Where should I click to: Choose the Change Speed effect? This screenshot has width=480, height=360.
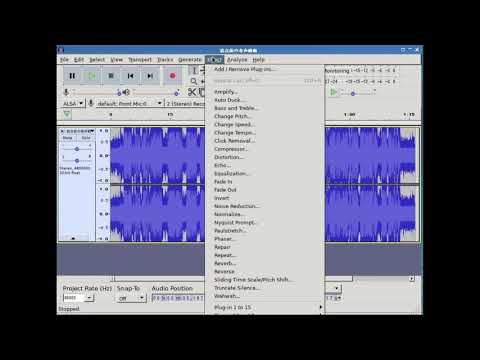click(x=265, y=125)
